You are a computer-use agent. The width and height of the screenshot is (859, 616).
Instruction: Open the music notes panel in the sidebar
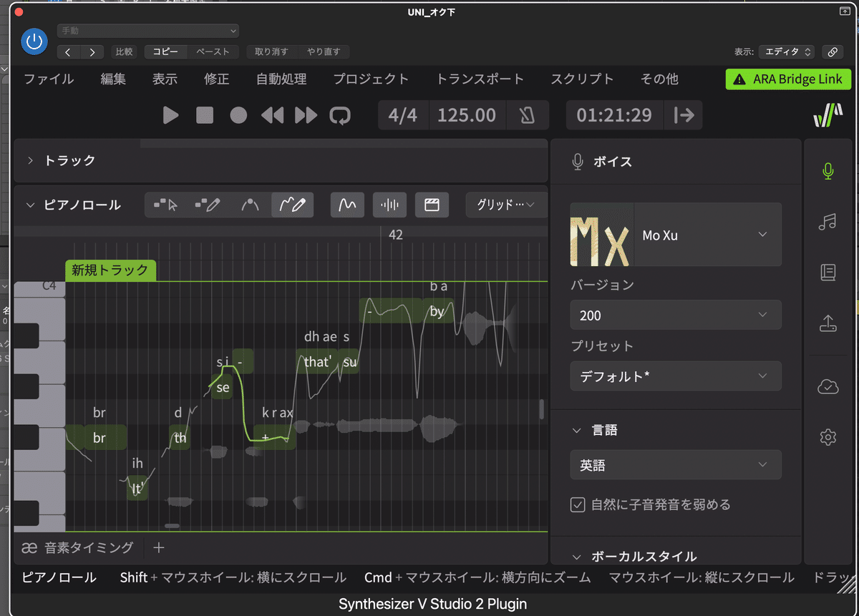pyautogui.click(x=828, y=222)
